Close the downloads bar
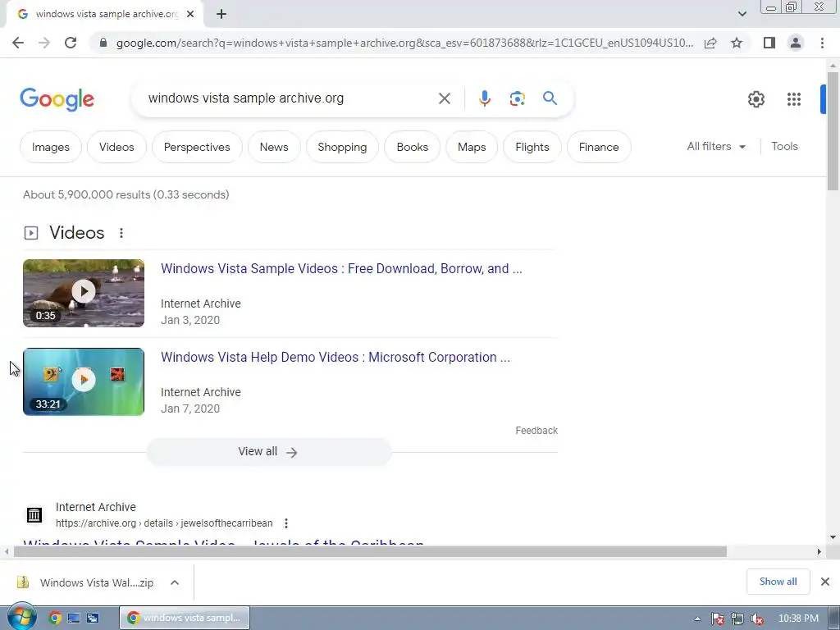 (x=825, y=582)
